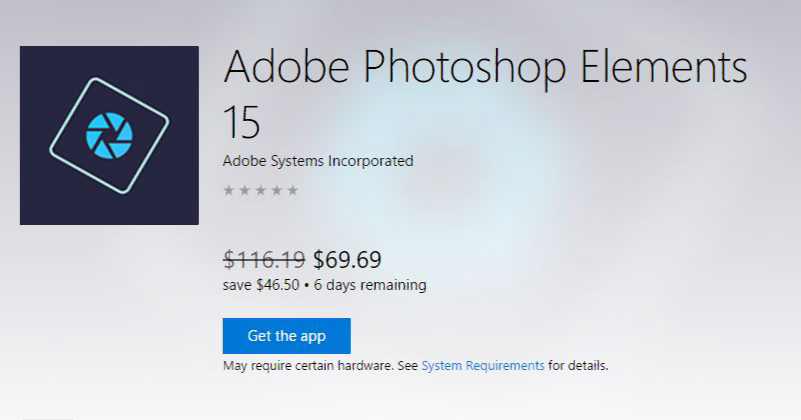The height and width of the screenshot is (420, 801).
Task: Select the third rating star
Action: coord(261,191)
